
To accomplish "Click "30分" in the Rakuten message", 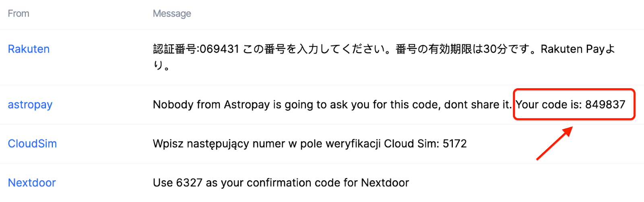I will click(x=495, y=49).
